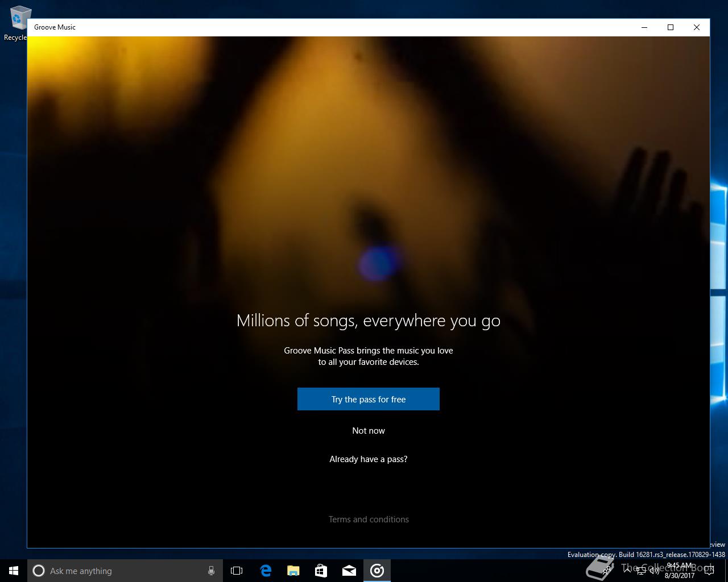
Task: Open the clock showing 9:45 AM
Action: coord(680,571)
